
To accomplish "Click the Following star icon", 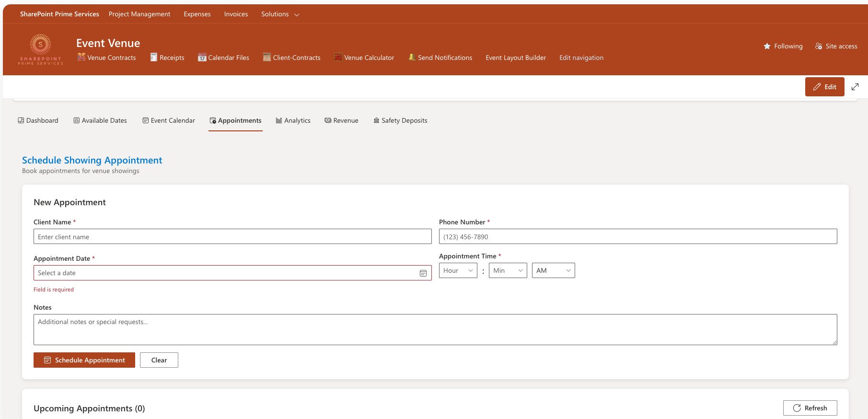I will point(767,46).
